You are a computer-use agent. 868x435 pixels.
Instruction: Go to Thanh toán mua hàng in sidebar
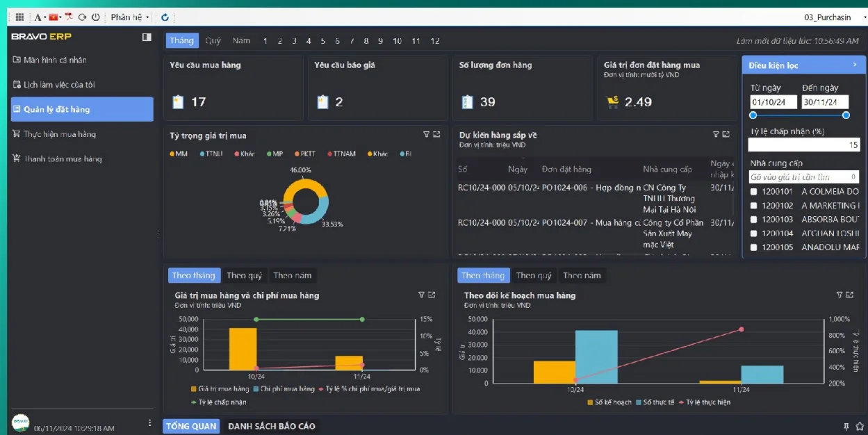[x=63, y=159]
